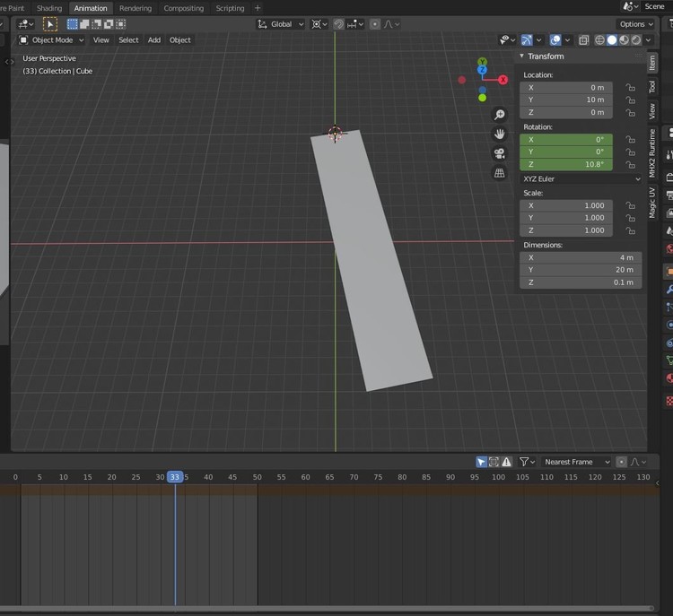The image size is (673, 616).
Task: Open the timeline filter funnel dropdown
Action: click(x=527, y=462)
